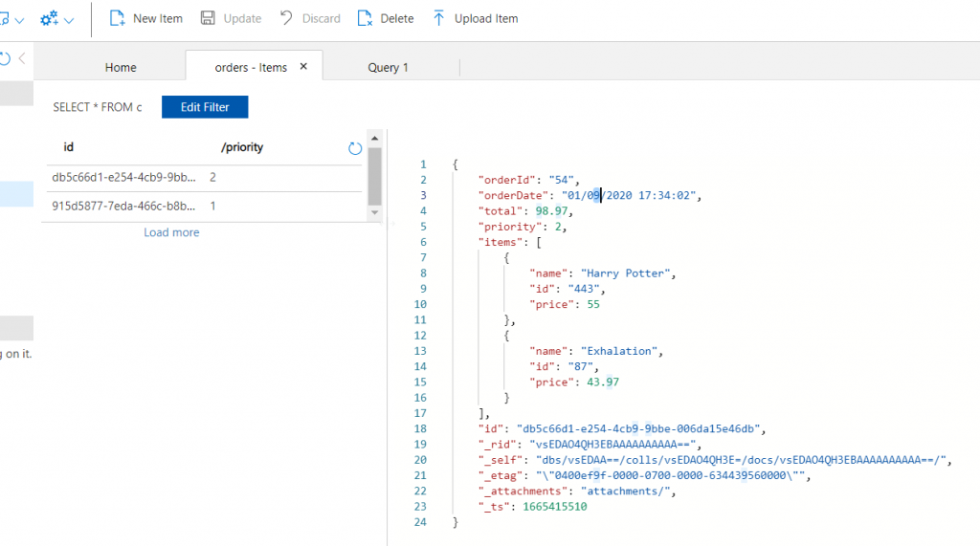Collapse the side panel with left chevron
Viewport: 980px width, 546px height.
22,58
